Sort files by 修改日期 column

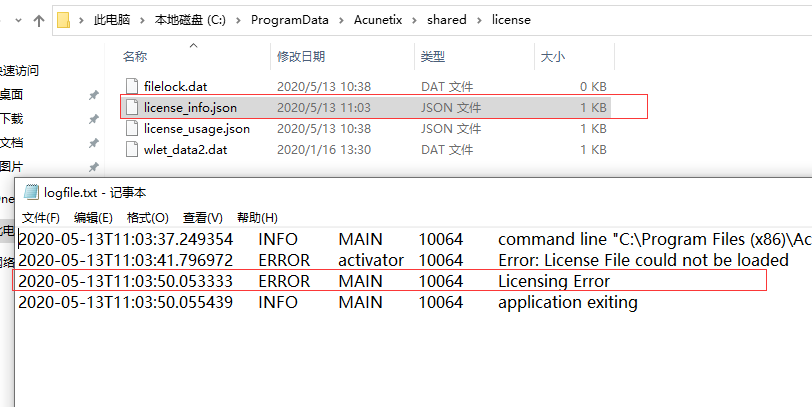pos(303,55)
